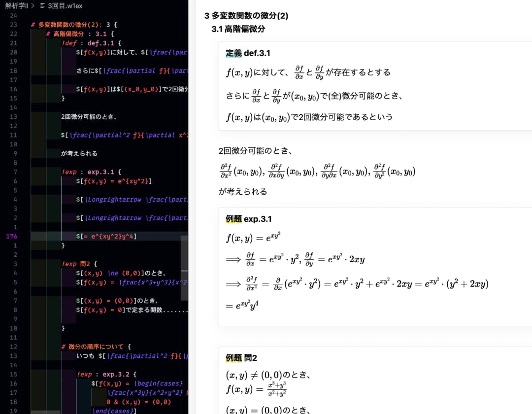Screen dimensions: 532x414
Task: Click the '例題 exp.3.1' box title
Action: pyautogui.click(x=248, y=219)
